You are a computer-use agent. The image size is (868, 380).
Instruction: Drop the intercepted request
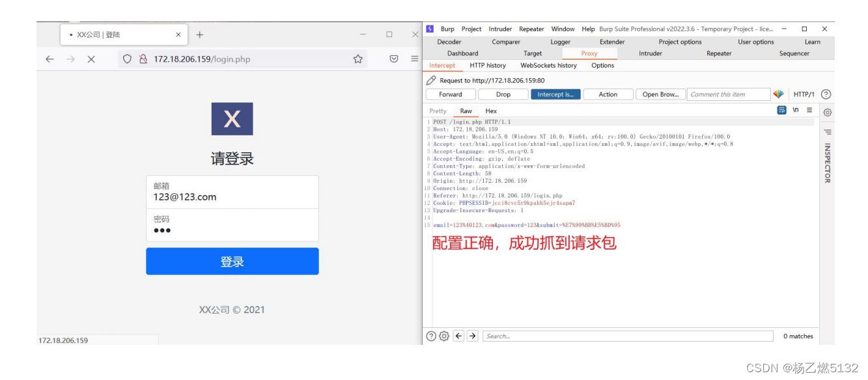tap(503, 94)
